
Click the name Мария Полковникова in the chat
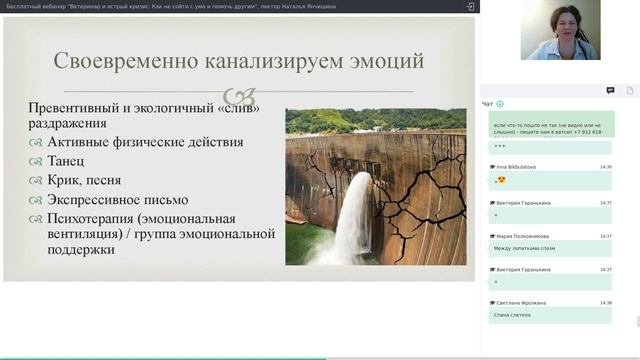pyautogui.click(x=522, y=236)
